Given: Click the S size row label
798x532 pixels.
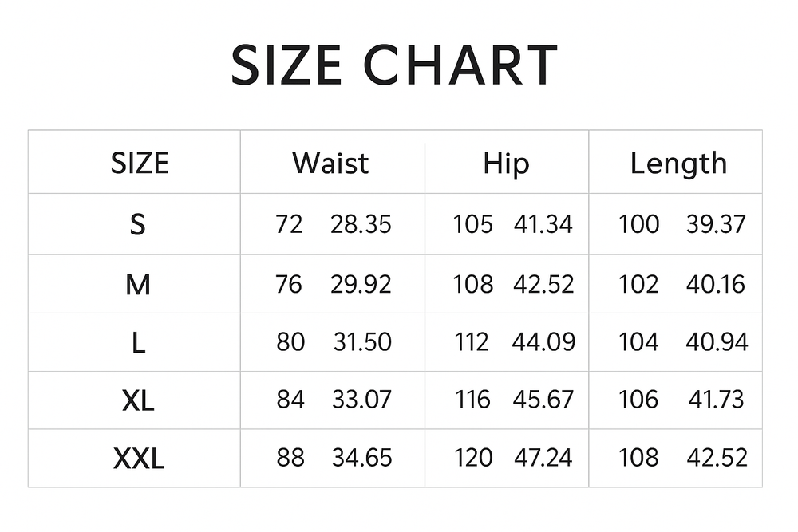Looking at the screenshot, I should 138,225.
